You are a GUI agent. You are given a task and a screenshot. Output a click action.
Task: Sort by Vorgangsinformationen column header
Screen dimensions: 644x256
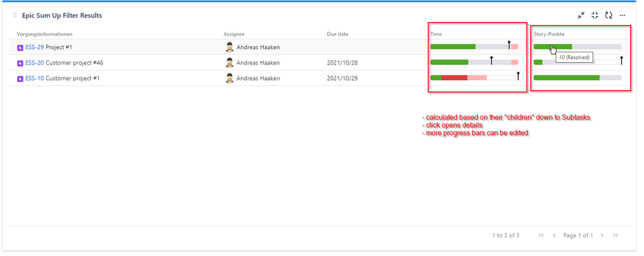coord(45,34)
